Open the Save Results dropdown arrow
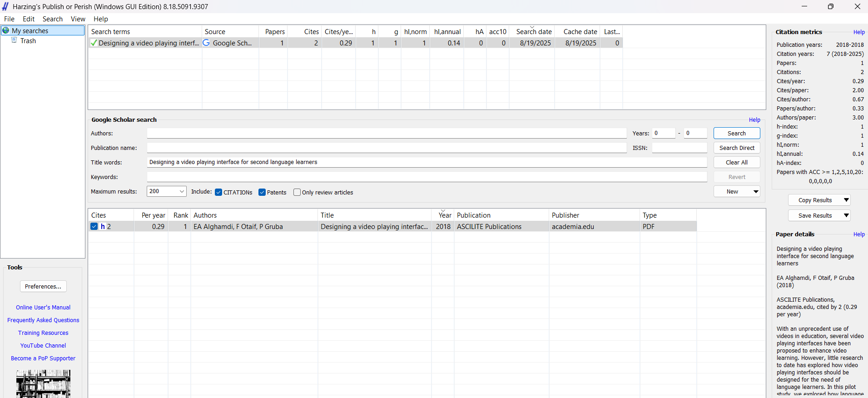This screenshot has width=868, height=398. tap(846, 215)
